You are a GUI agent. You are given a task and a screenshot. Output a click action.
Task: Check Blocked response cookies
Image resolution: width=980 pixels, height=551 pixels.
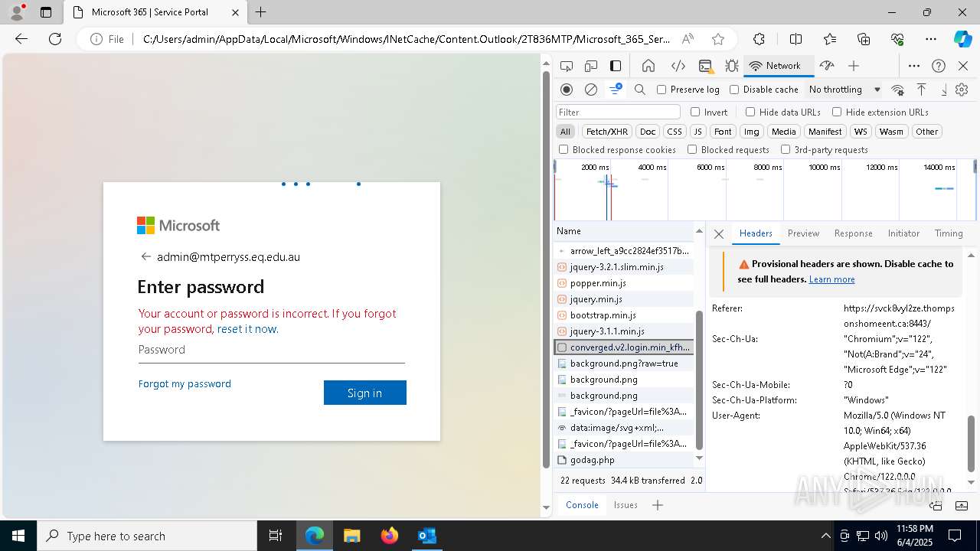click(563, 149)
